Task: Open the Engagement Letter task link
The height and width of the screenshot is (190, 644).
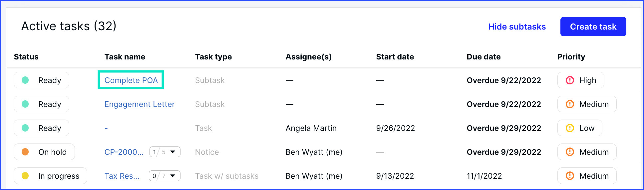Action: pyautogui.click(x=140, y=104)
